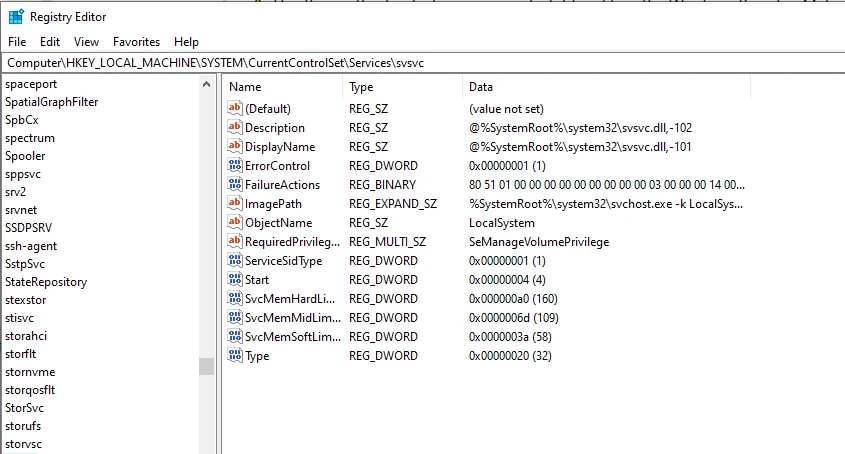Screen dimensions: 845x454
Task: Click the Registry Editor app icon
Action: click(x=16, y=17)
